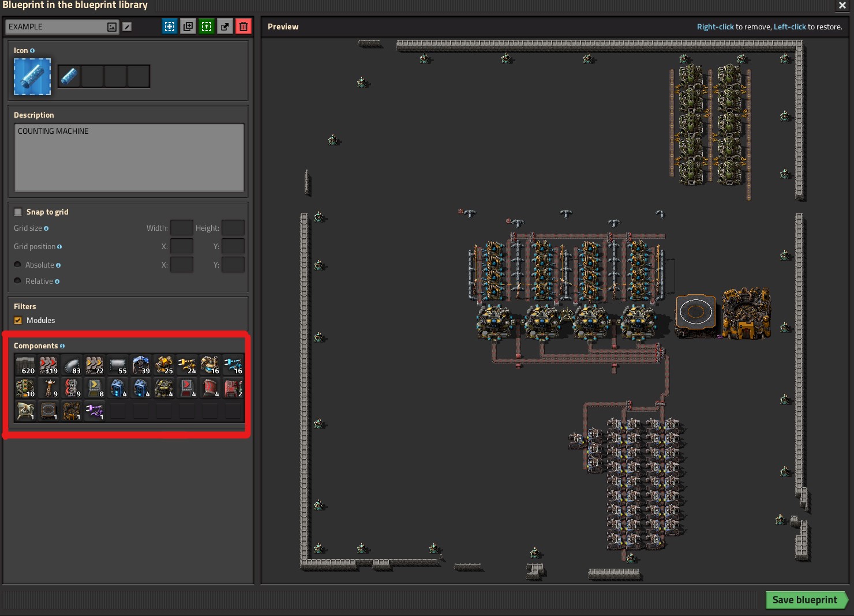Click the blue select-new-contents icon
The height and width of the screenshot is (616, 854).
pyautogui.click(x=169, y=26)
